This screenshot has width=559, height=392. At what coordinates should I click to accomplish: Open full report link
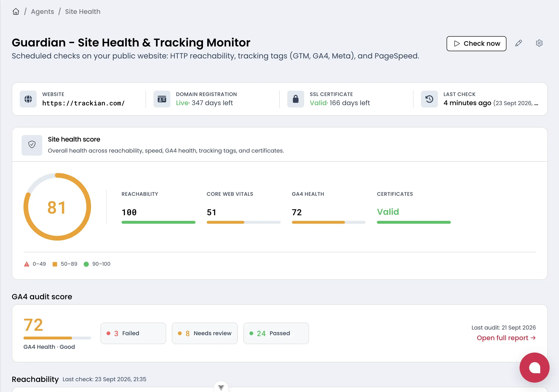[506, 338]
